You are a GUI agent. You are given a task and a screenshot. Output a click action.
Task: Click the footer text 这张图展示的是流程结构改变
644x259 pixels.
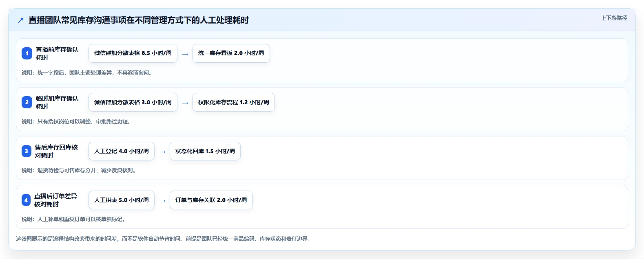pyautogui.click(x=164, y=239)
